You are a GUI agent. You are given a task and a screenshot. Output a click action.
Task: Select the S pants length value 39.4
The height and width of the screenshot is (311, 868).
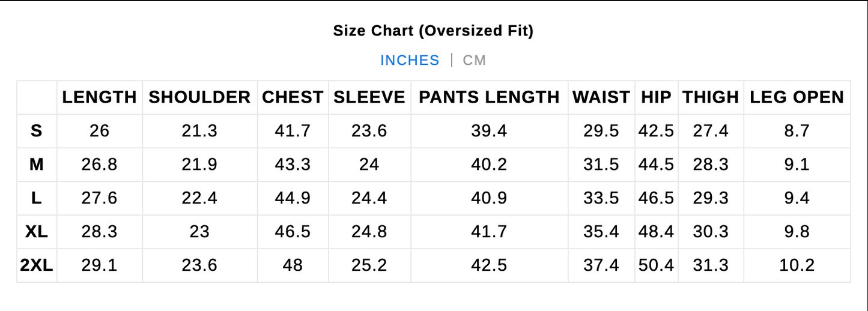[489, 131]
